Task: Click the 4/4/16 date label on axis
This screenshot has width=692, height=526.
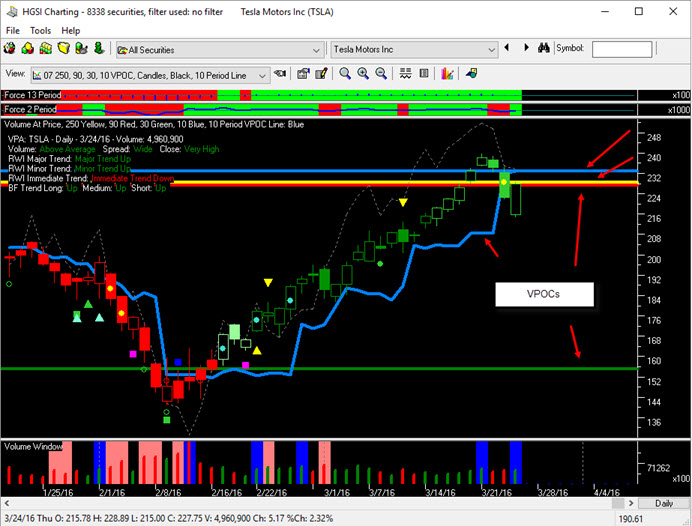Action: (607, 492)
